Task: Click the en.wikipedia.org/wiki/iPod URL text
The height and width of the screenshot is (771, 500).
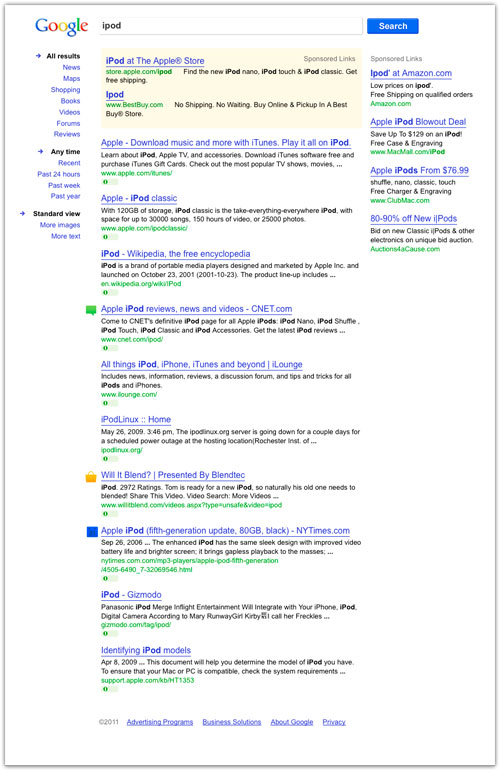Action: pos(141,284)
